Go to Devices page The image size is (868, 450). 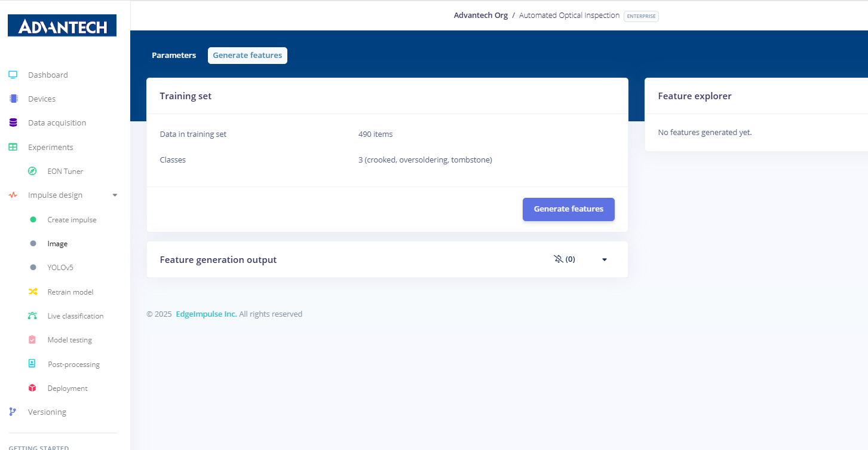click(x=42, y=99)
